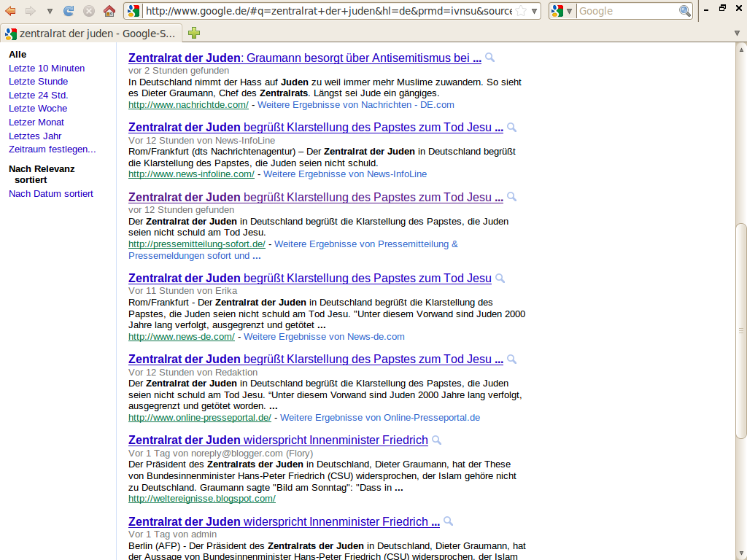Filter results to Letztes Jahr
This screenshot has height=560, width=747.
pyautogui.click(x=35, y=136)
